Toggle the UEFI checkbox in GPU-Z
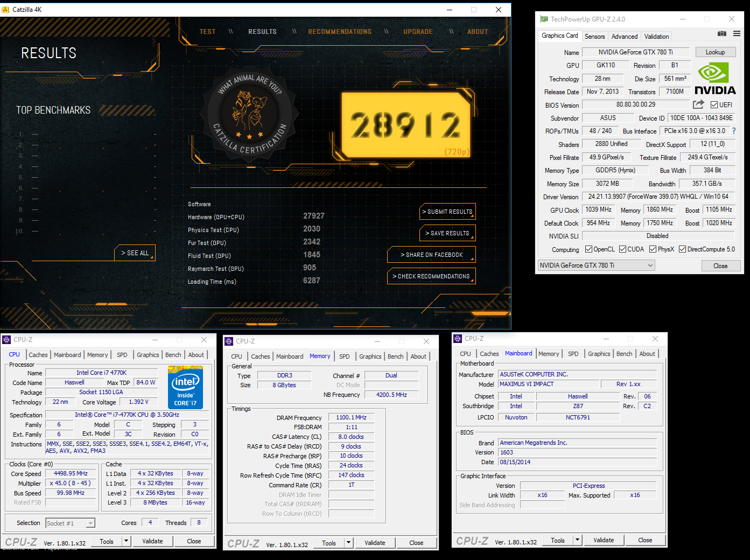Image resolution: width=750 pixels, height=560 pixels. click(714, 105)
